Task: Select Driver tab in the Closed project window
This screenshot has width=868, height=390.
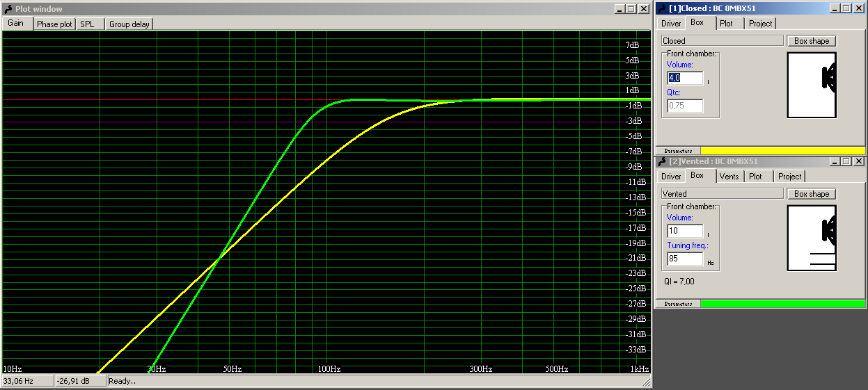Action: click(671, 24)
